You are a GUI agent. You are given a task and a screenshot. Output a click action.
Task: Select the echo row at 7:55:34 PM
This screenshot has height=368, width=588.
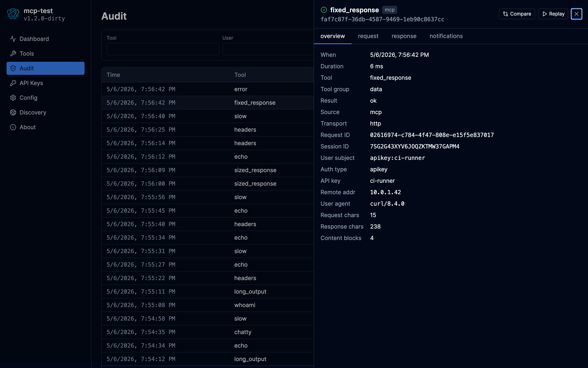click(207, 238)
